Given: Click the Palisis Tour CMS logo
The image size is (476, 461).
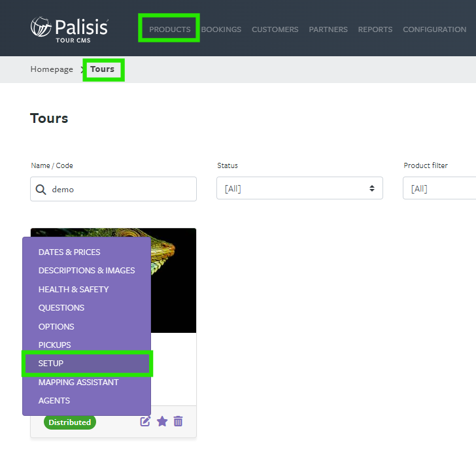Looking at the screenshot, I should (69, 30).
